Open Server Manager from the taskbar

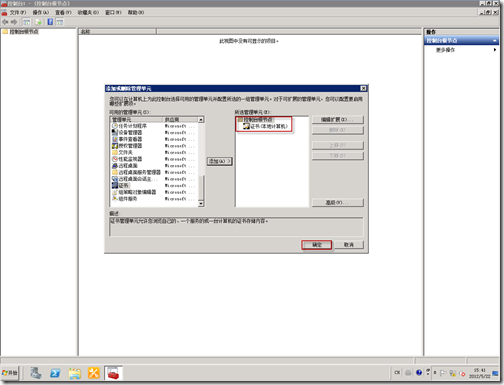(x=36, y=373)
